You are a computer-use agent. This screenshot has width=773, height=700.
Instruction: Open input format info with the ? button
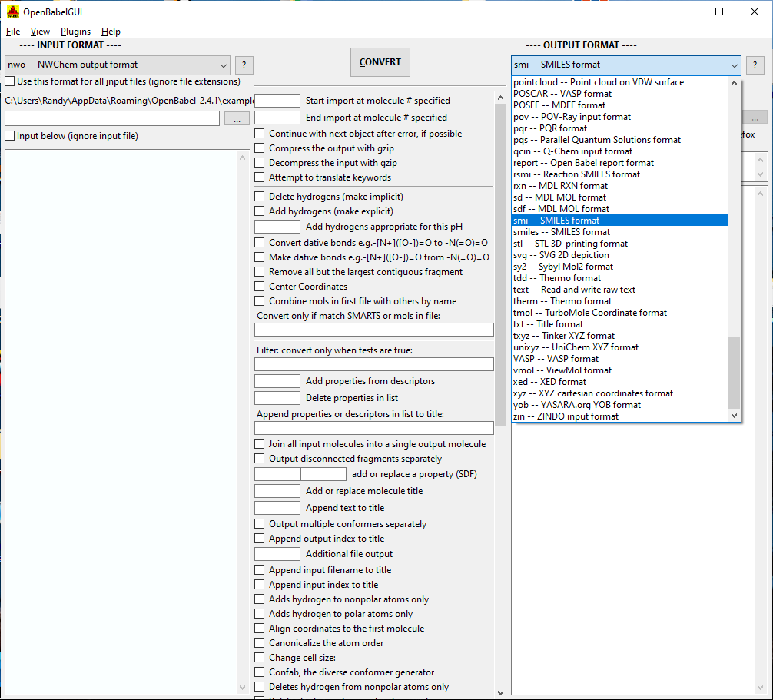pyautogui.click(x=244, y=65)
